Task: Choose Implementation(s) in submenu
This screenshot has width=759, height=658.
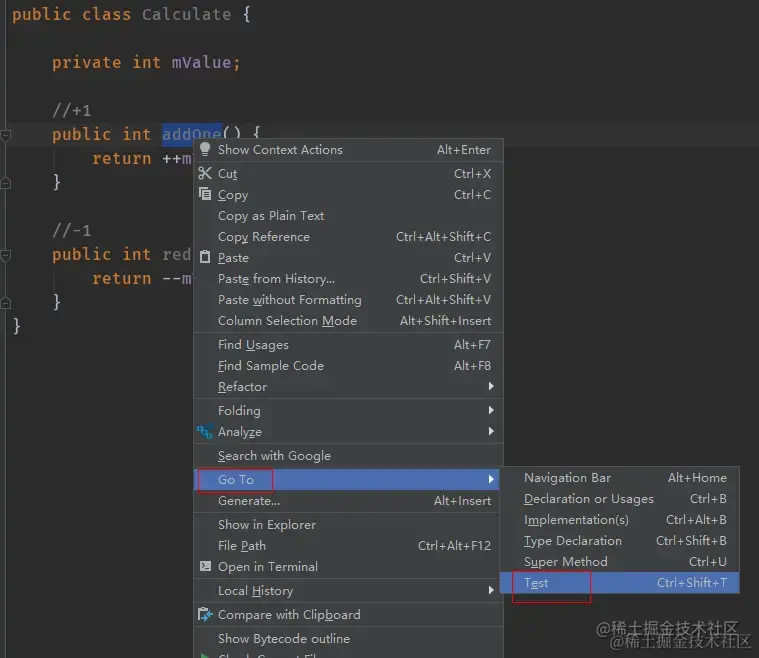Action: tap(620, 520)
